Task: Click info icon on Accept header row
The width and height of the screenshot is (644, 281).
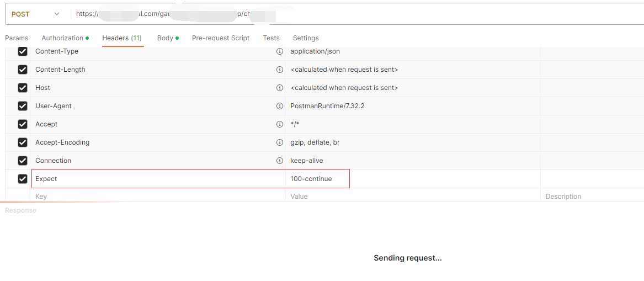Action: pyautogui.click(x=279, y=124)
